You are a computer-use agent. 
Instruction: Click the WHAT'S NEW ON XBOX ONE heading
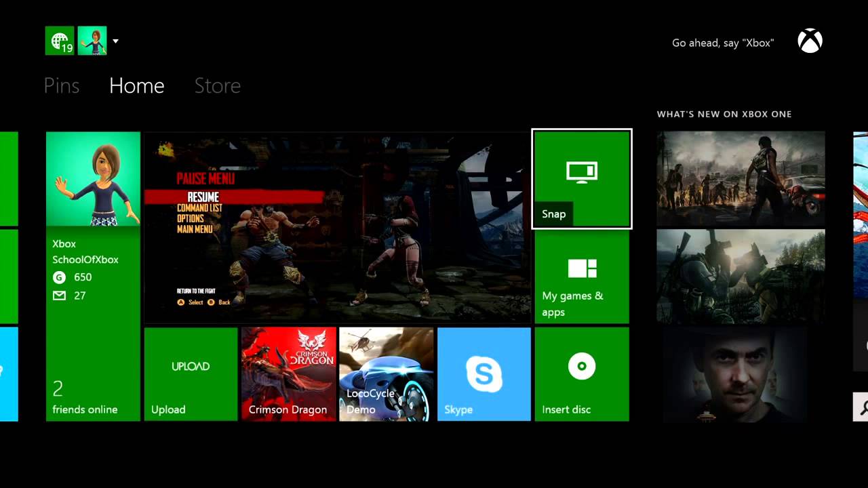tap(724, 114)
